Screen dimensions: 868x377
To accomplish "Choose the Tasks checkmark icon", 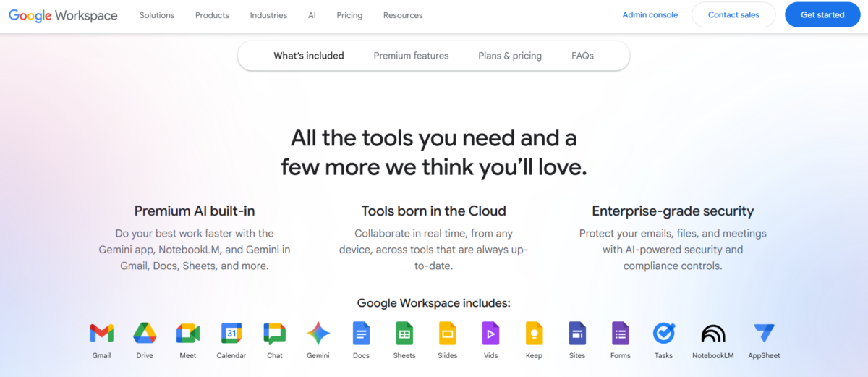I will tap(663, 333).
